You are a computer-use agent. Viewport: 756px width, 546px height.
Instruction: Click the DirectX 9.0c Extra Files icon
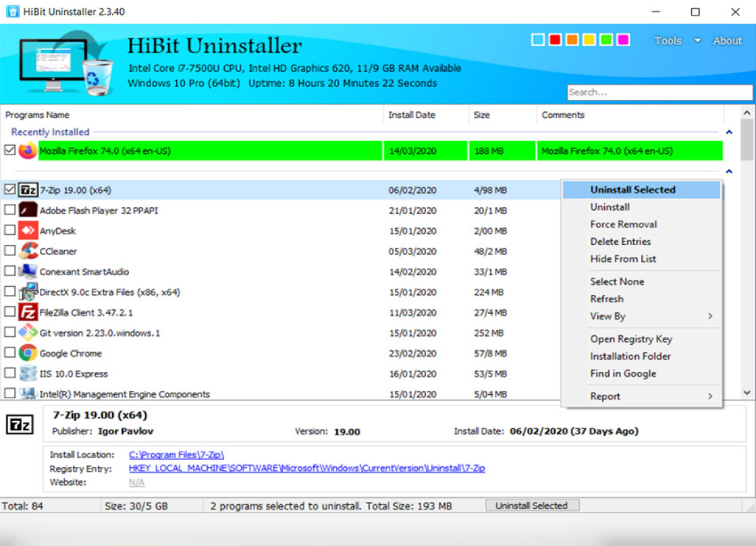(x=28, y=292)
